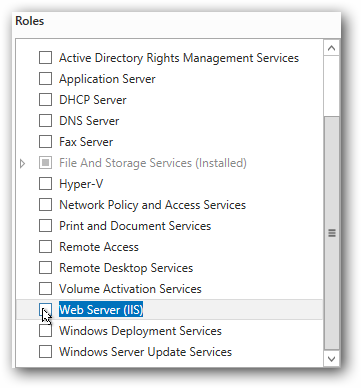Viewport: 361px width, 388px height.
Task: Click the File And Storage Services checkbox
Action: (45, 163)
